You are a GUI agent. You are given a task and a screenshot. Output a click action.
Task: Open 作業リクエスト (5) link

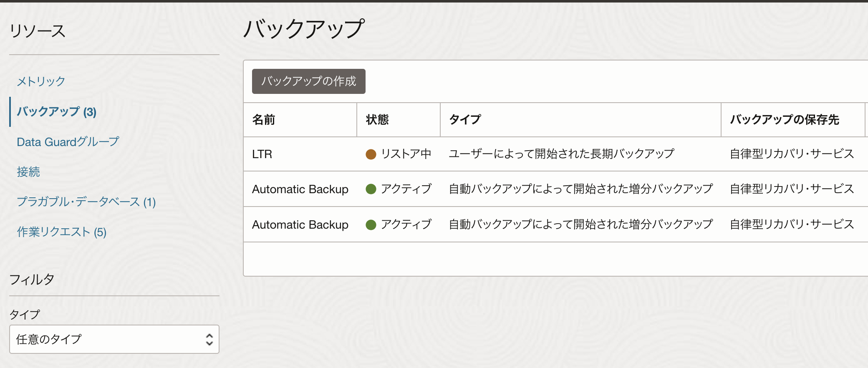(62, 232)
